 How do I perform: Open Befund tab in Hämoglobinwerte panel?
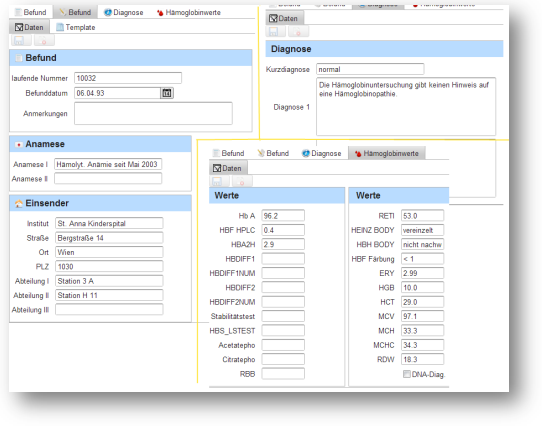(228, 153)
